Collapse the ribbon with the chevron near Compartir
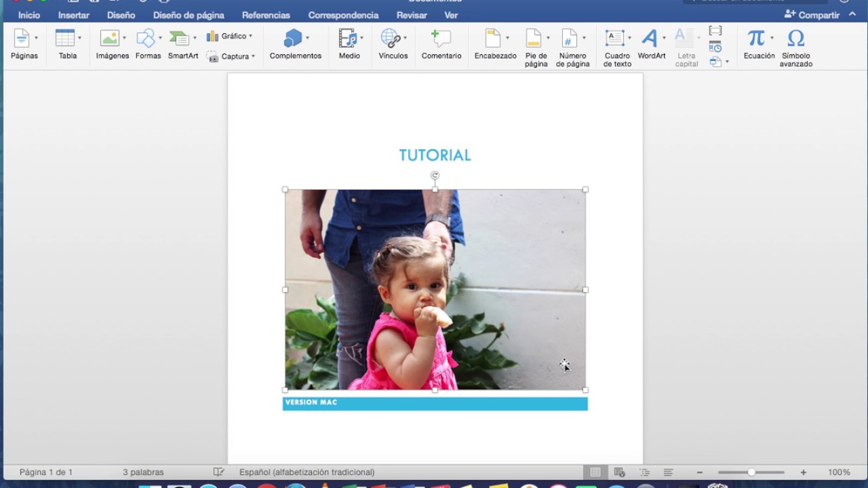868x488 pixels. tap(852, 14)
